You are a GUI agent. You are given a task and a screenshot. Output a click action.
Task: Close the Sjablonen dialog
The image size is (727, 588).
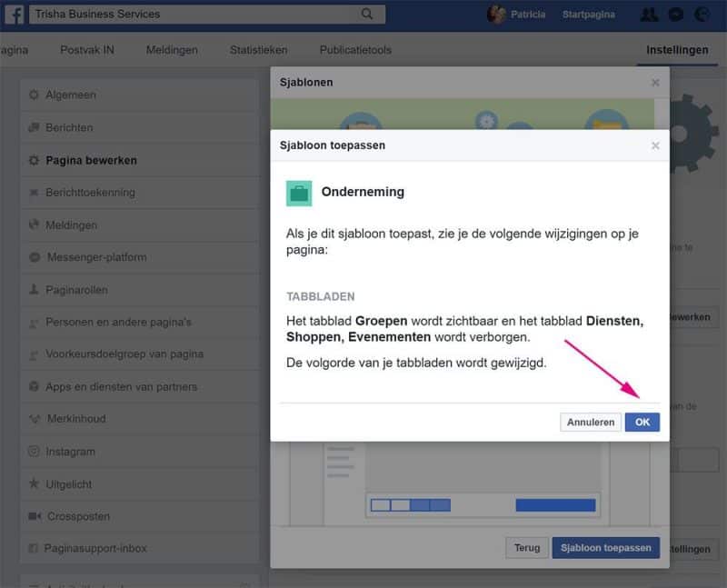click(x=655, y=83)
